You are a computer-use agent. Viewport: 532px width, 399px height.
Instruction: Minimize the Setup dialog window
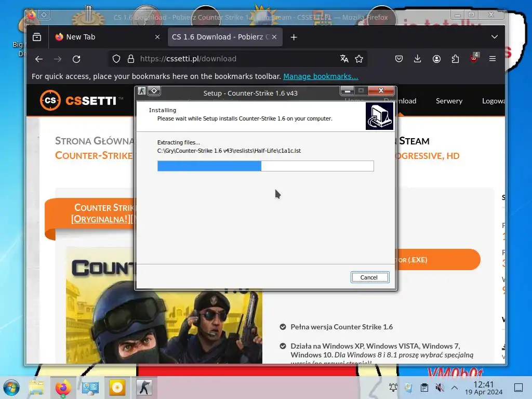click(347, 90)
